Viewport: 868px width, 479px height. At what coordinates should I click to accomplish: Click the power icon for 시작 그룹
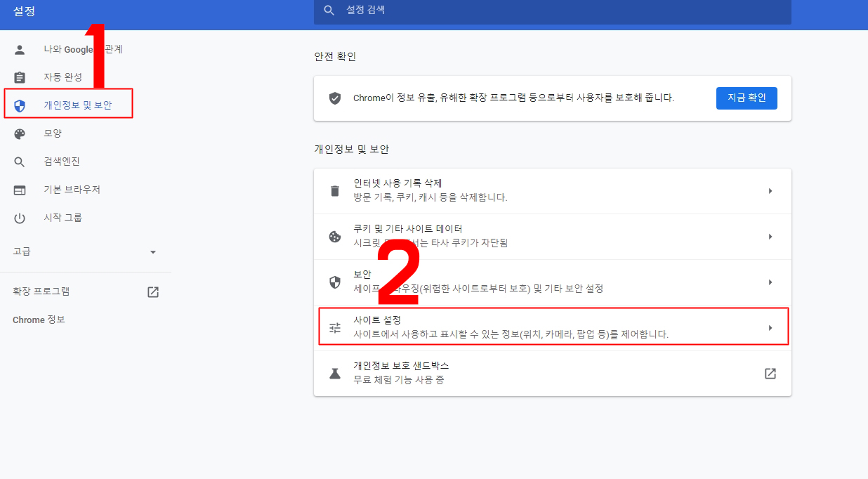20,218
